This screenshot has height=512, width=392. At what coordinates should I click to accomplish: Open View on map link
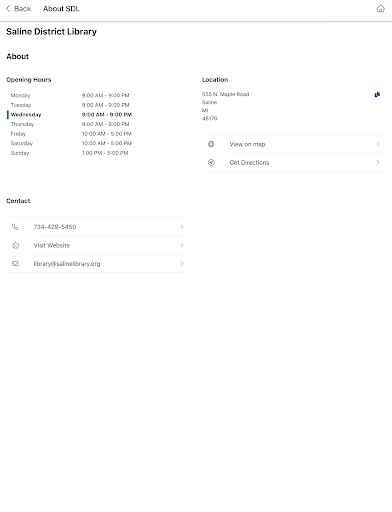[x=247, y=144]
